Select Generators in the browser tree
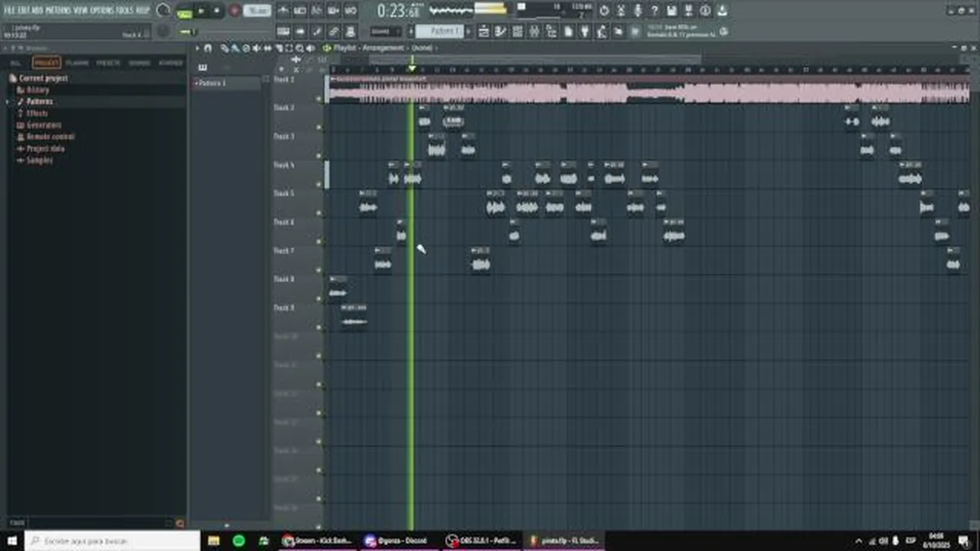The height and width of the screenshot is (551, 980). point(44,126)
